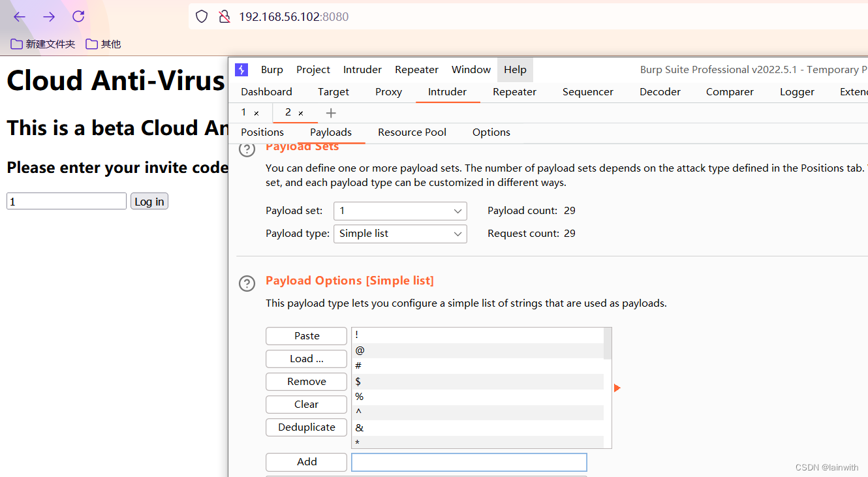Open the Window menu
The height and width of the screenshot is (477, 868).
[x=471, y=70]
